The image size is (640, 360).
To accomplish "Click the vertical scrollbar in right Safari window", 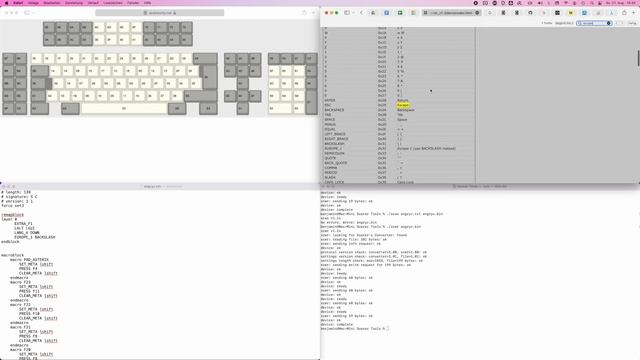I will (638, 58).
